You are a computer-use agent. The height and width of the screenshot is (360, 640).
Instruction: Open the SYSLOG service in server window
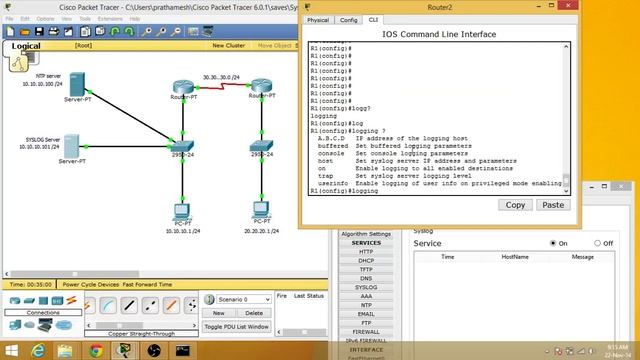[x=366, y=287]
